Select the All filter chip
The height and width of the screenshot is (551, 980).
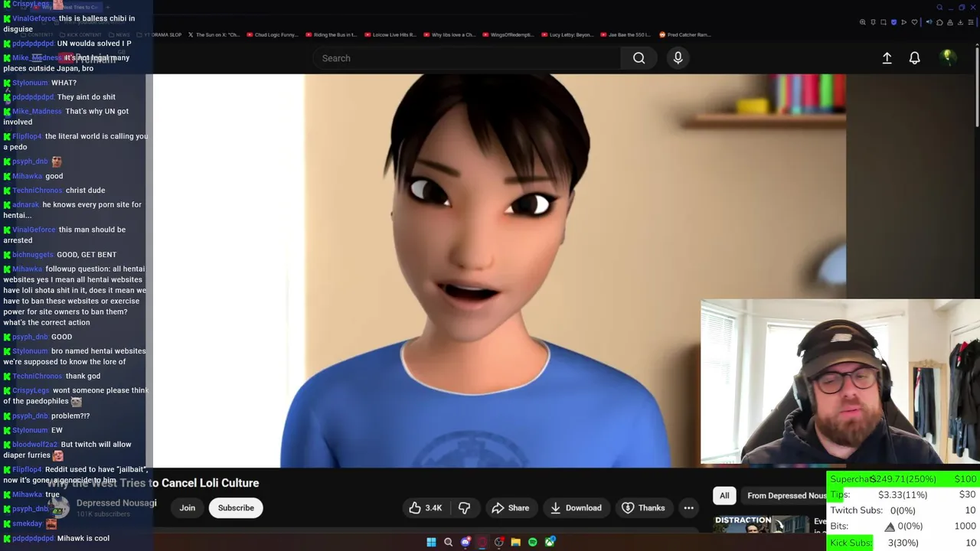point(724,495)
